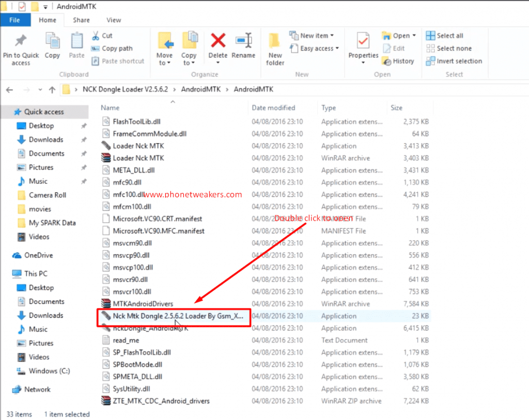Click Invert selection
This screenshot has height=420, width=529.
(454, 61)
